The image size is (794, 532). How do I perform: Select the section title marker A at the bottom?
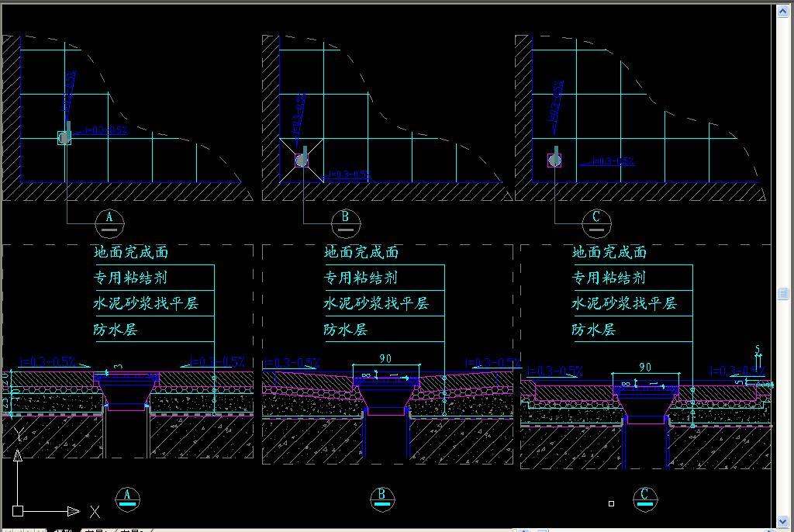pos(127,499)
